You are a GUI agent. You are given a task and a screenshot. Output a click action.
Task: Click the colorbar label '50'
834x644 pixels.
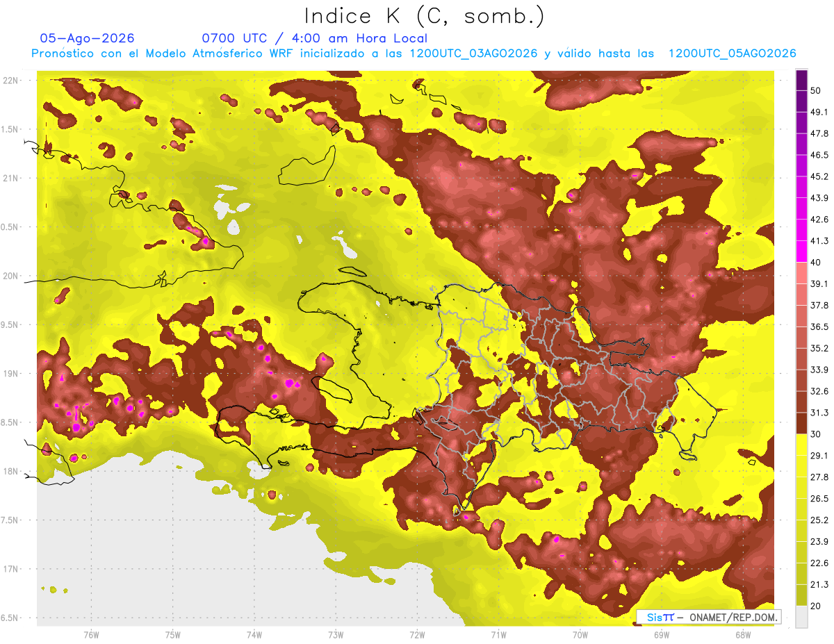[x=815, y=90]
